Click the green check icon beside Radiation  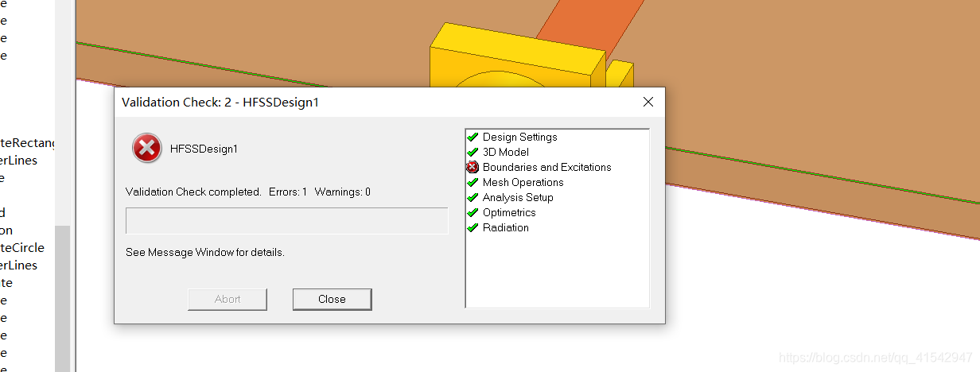pos(472,227)
